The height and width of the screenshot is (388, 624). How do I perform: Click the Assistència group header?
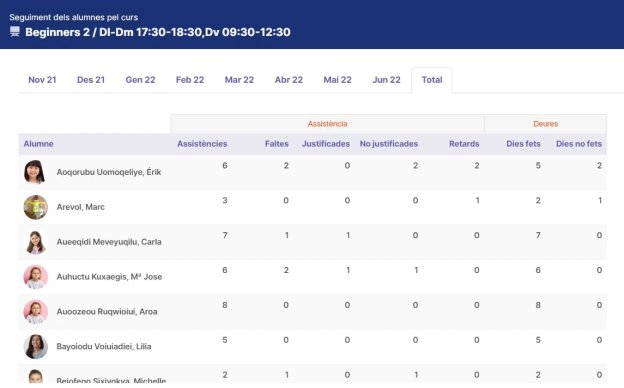pos(328,124)
